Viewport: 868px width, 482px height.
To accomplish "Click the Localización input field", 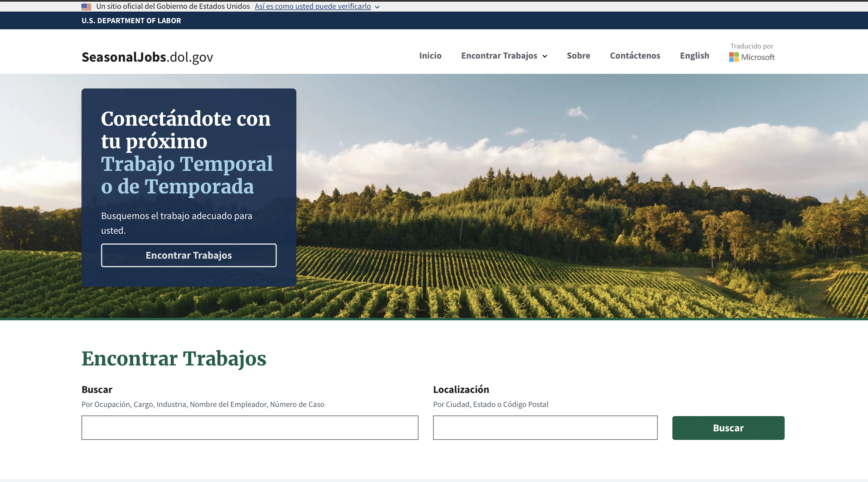I will pyautogui.click(x=545, y=428).
